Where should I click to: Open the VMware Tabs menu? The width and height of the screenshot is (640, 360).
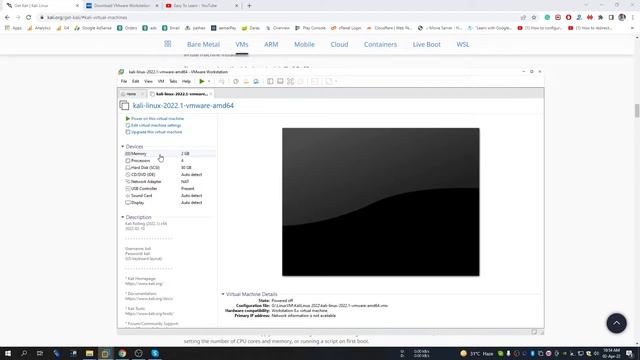point(173,81)
